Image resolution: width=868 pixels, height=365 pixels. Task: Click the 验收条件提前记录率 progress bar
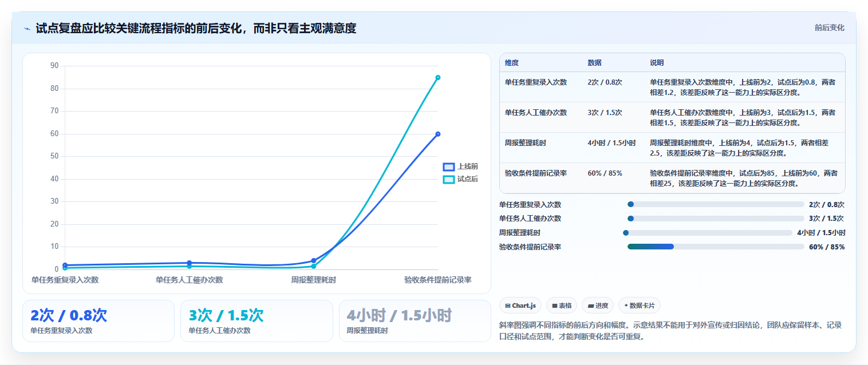pyautogui.click(x=716, y=247)
